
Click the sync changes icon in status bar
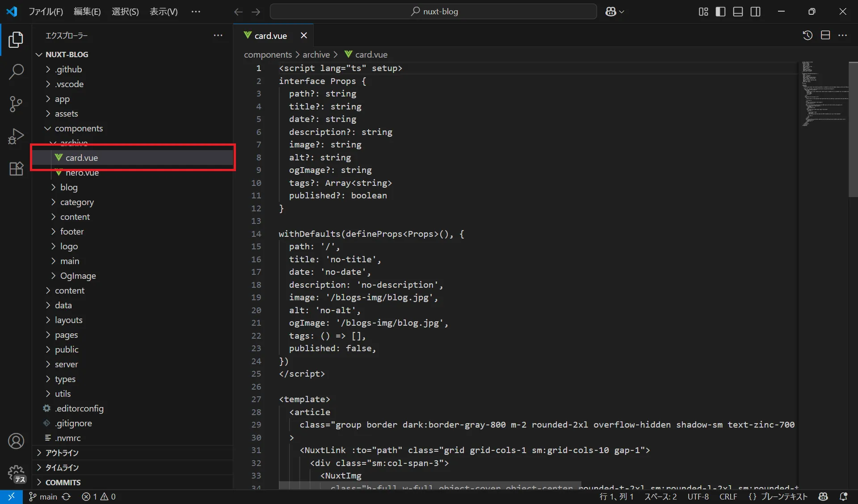click(66, 496)
